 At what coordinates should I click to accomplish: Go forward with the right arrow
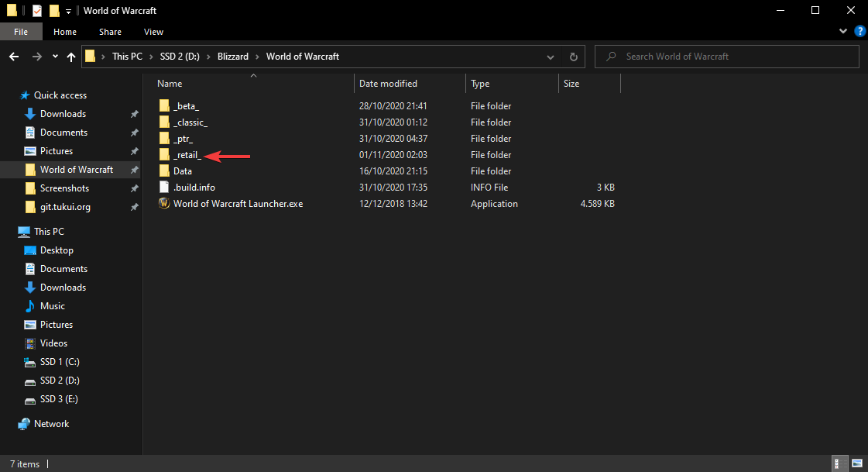pyautogui.click(x=36, y=57)
